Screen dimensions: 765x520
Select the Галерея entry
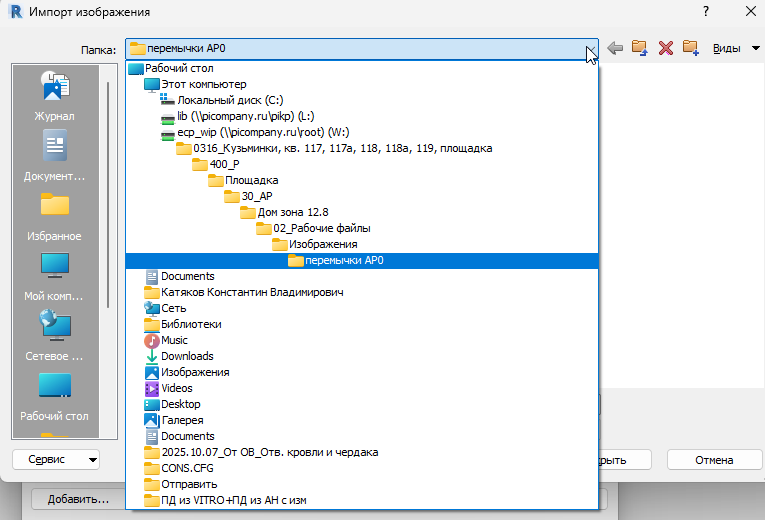pyautogui.click(x=362, y=420)
